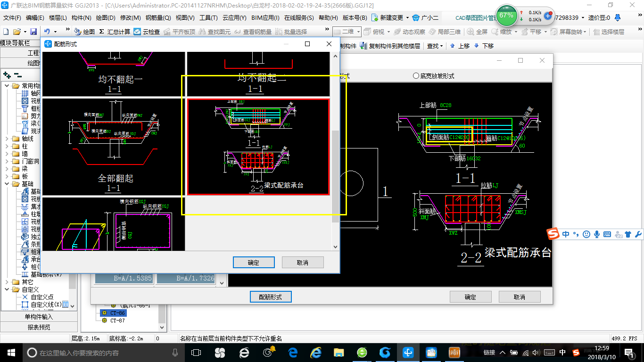Open Task View on taskbar
The image size is (644, 362).
(196, 353)
